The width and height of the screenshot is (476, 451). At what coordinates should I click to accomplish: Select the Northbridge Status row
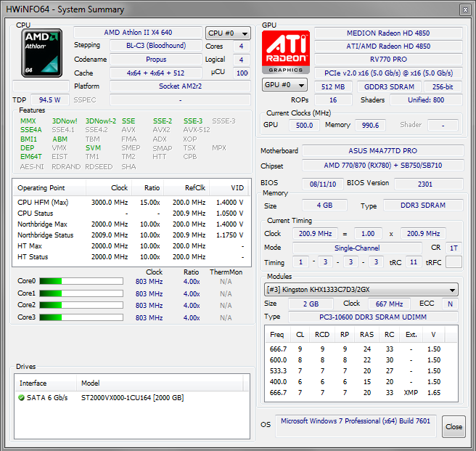(x=131, y=235)
